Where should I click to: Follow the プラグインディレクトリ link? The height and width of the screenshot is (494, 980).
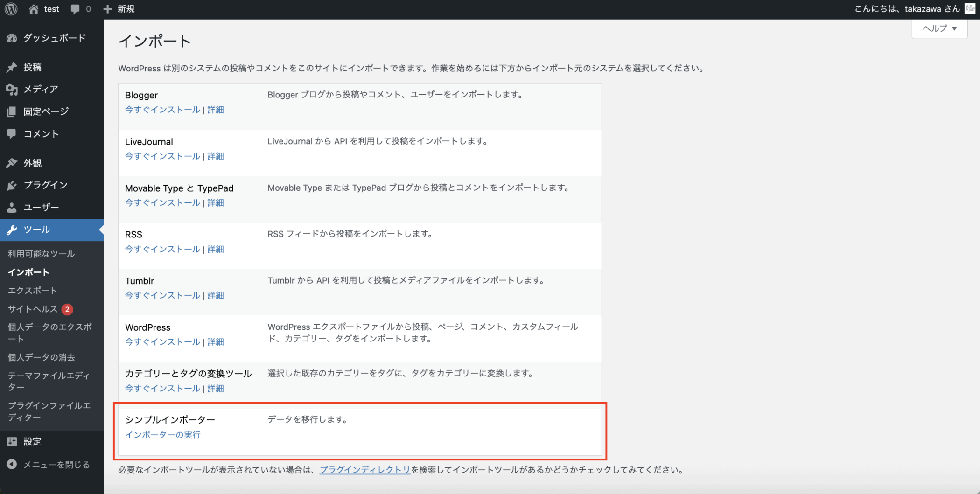coord(364,470)
